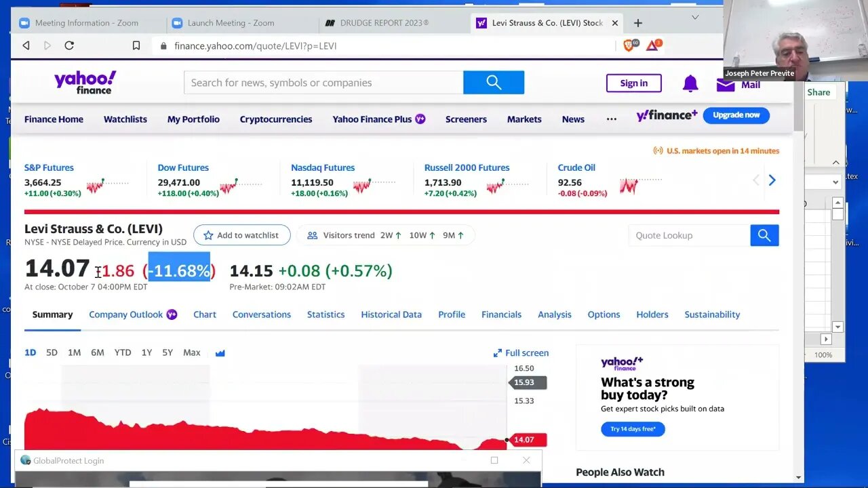This screenshot has width=868, height=488.
Task: Open Brave Shields icon in address bar
Action: (x=631, y=45)
